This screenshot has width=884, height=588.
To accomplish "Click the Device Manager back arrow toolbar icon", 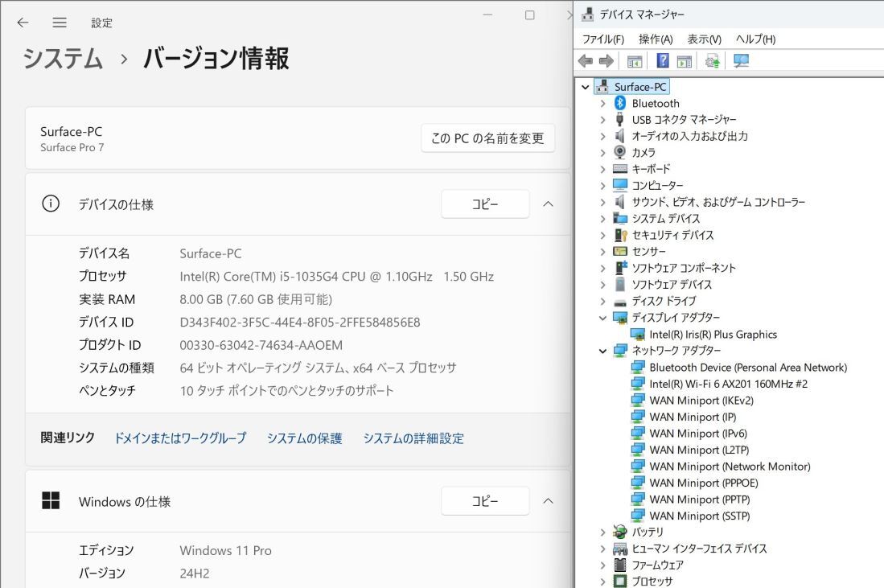I will [x=586, y=61].
